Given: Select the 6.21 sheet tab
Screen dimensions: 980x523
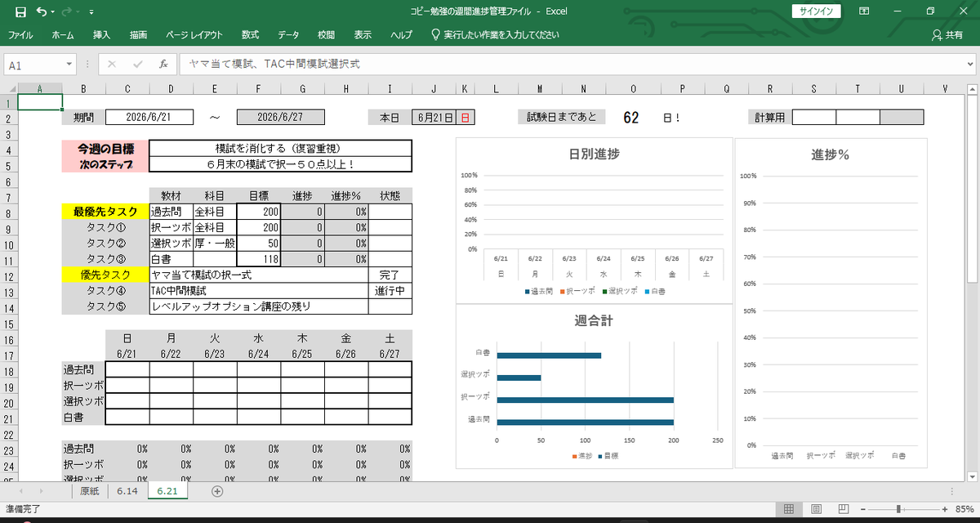Looking at the screenshot, I should 167,491.
